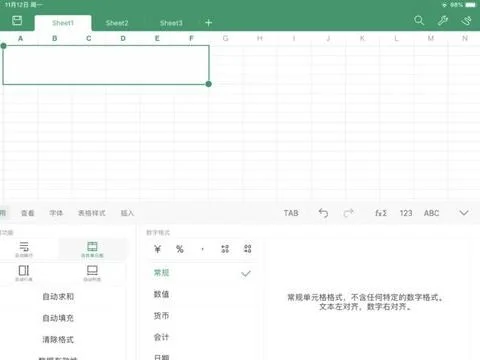Select column header C
Viewport: 480px width, 360px height.
[x=89, y=38]
